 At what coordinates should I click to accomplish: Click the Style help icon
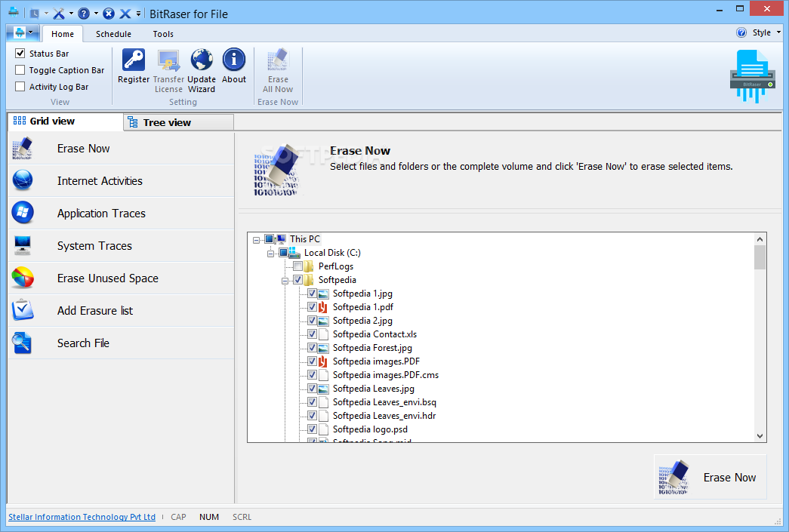point(741,32)
